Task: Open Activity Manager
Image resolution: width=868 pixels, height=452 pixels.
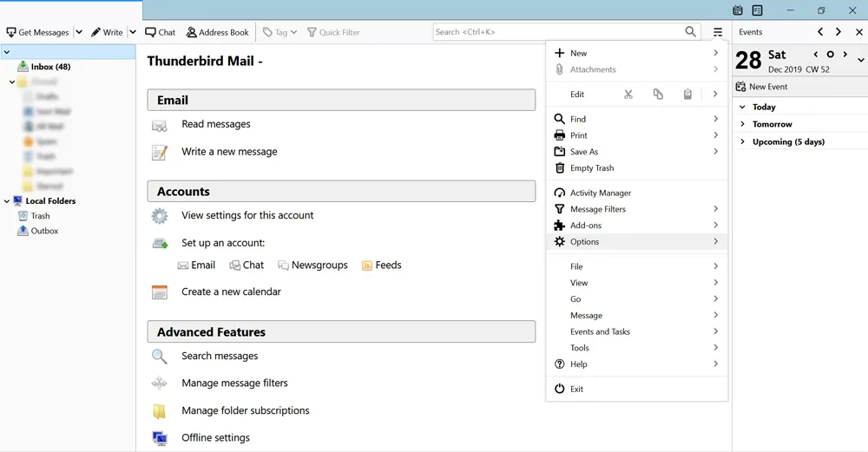Action: [x=636, y=193]
